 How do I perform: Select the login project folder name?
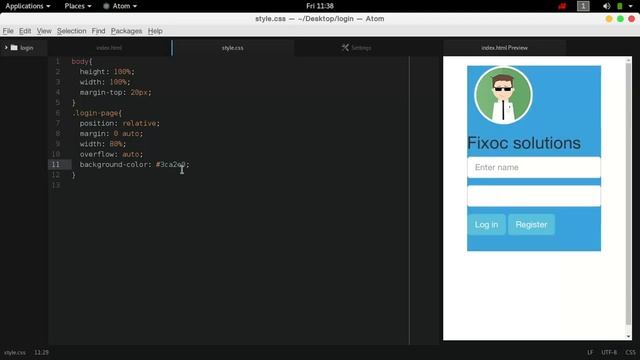(x=27, y=48)
